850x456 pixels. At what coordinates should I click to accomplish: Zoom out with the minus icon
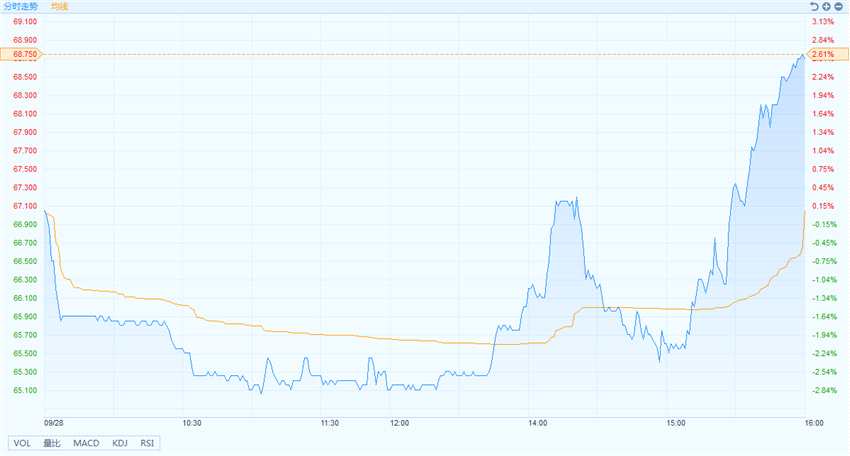(838, 7)
